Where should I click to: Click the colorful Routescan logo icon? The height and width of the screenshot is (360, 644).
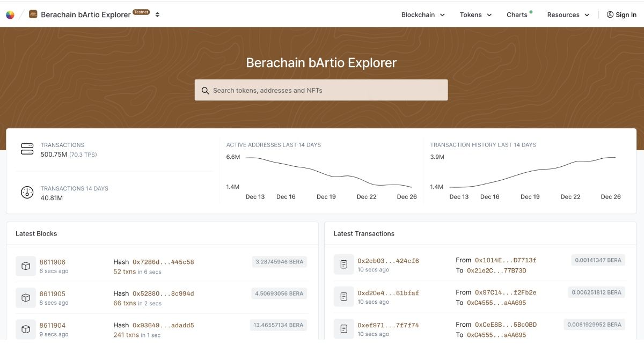coord(10,15)
